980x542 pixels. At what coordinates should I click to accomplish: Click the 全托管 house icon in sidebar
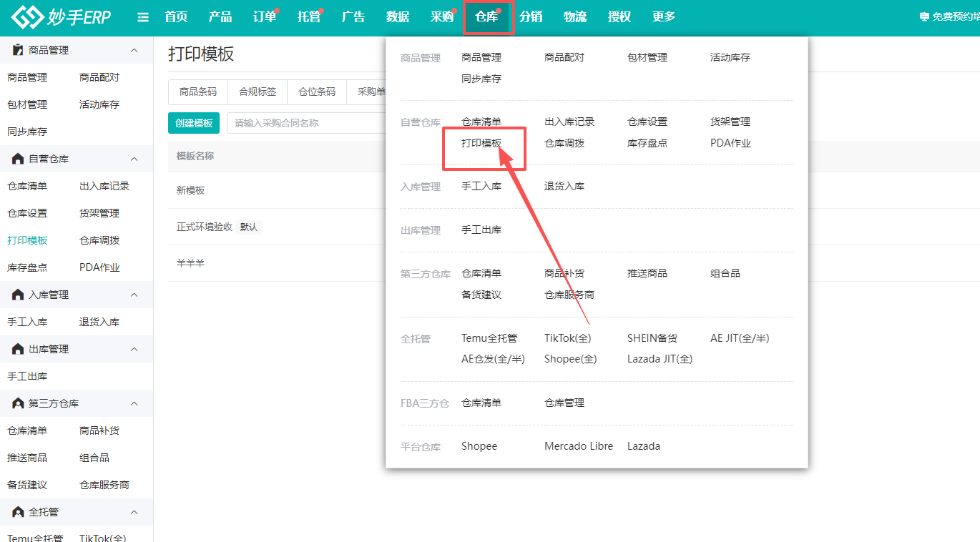coord(18,512)
